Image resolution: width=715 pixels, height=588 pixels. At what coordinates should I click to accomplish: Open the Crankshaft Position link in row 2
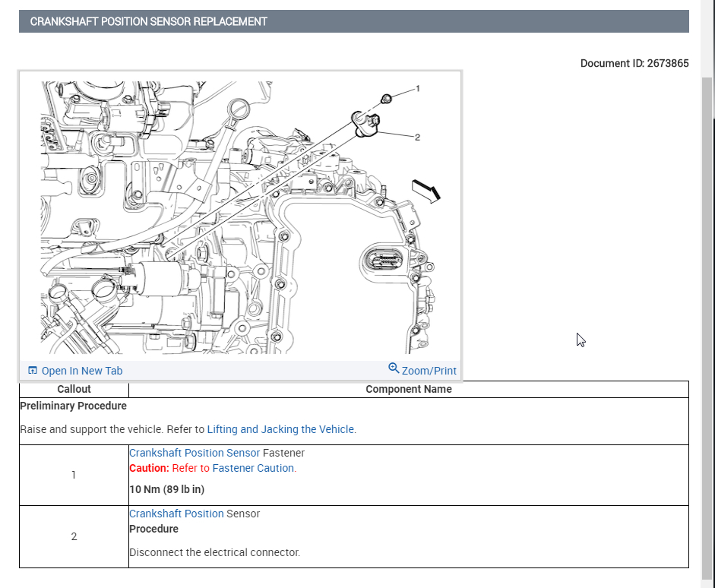pos(176,514)
